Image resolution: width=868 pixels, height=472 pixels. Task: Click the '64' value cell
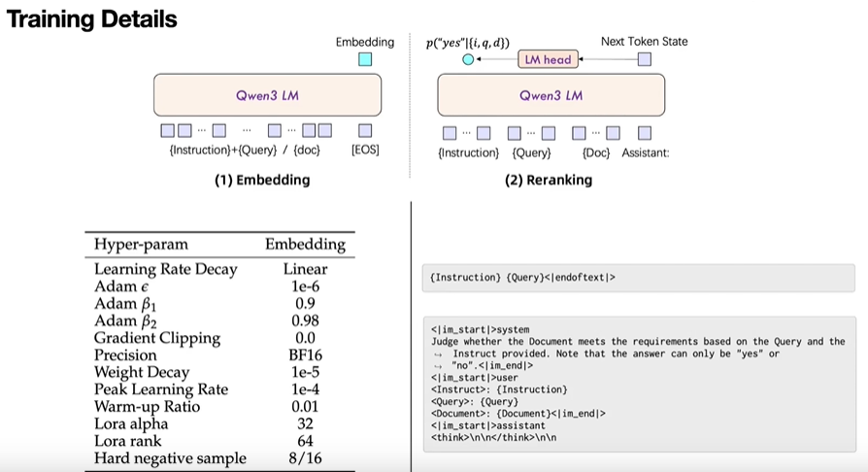pos(305,441)
